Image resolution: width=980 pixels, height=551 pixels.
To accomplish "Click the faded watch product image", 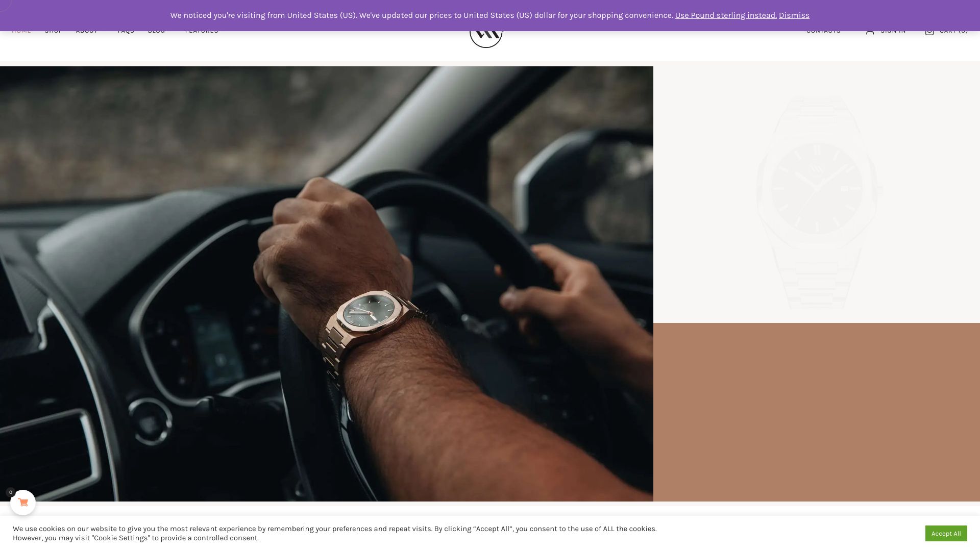I will 817,203.
